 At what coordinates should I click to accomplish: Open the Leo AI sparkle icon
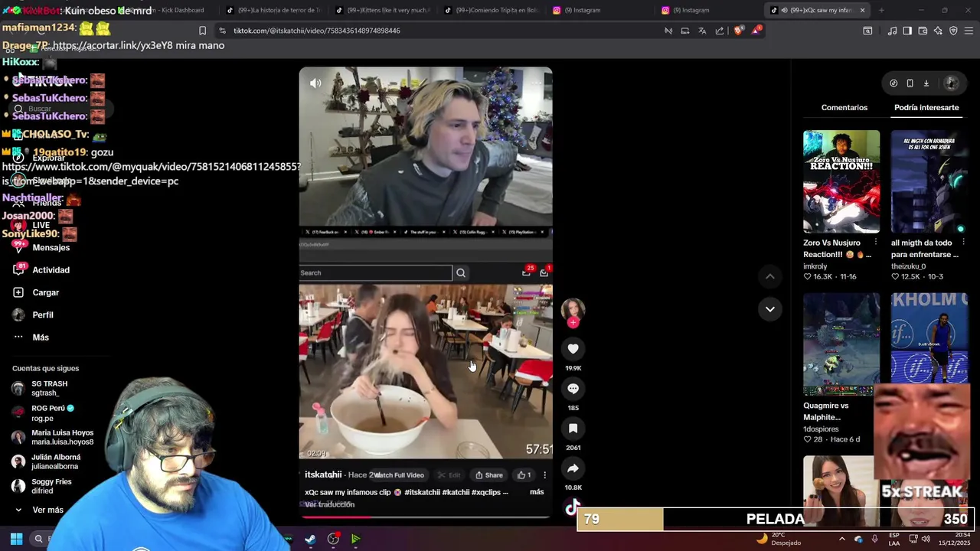click(x=938, y=31)
